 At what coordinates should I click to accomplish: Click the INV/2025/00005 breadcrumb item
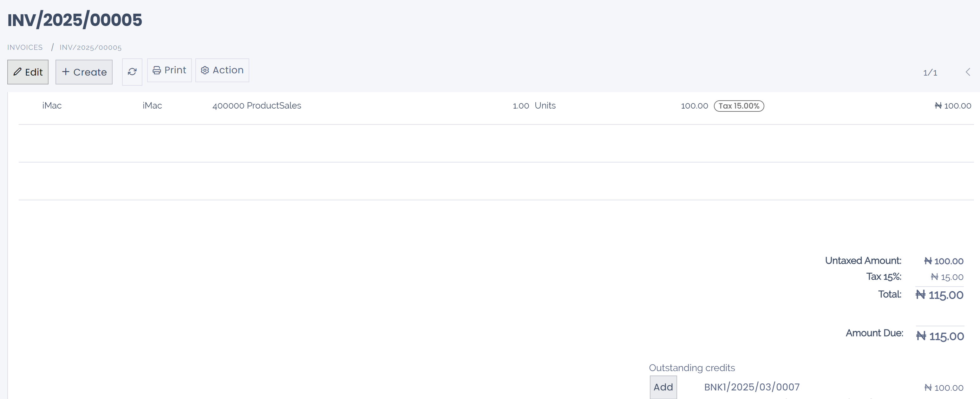click(90, 47)
